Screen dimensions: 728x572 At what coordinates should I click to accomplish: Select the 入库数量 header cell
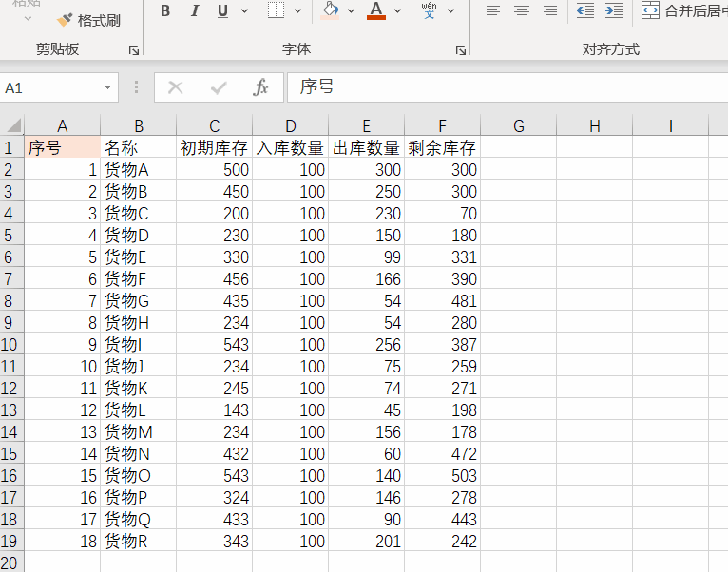290,147
